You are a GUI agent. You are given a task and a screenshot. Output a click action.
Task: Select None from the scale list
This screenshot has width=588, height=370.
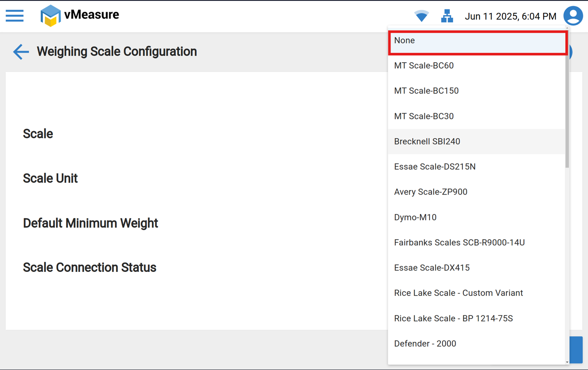477,41
